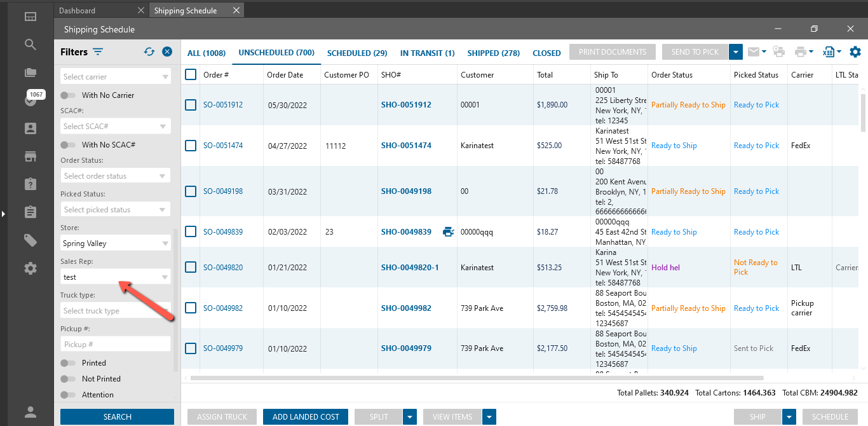Click the PRINT DOCUMENTS button
The width and height of the screenshot is (868, 426).
[613, 52]
